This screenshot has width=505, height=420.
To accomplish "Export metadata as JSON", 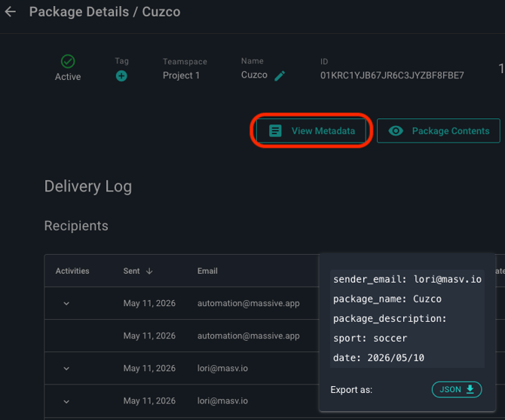I will (x=456, y=389).
